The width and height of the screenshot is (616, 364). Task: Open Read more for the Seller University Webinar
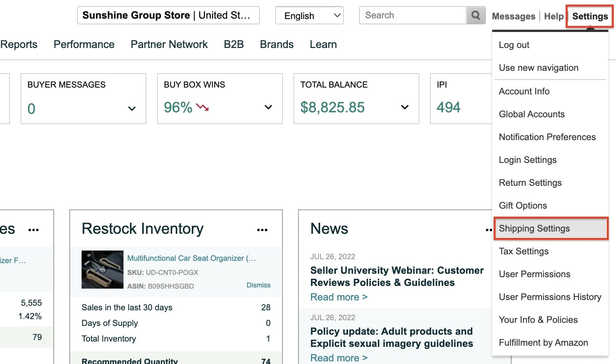(338, 297)
